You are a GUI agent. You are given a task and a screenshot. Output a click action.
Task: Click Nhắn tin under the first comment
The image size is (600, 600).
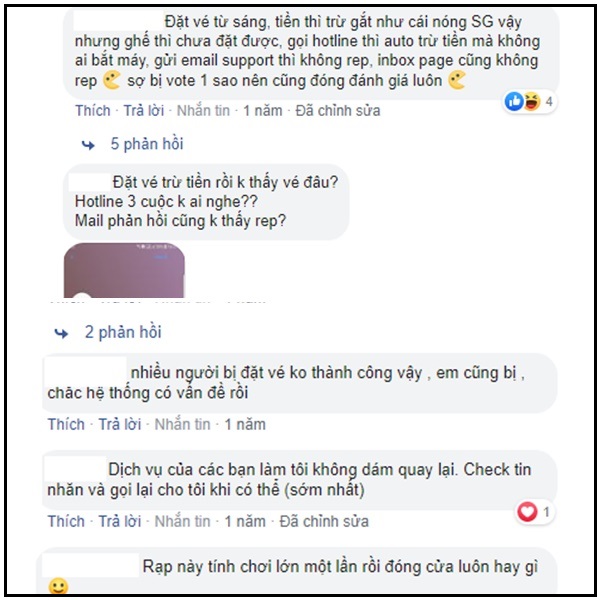pos(203,111)
